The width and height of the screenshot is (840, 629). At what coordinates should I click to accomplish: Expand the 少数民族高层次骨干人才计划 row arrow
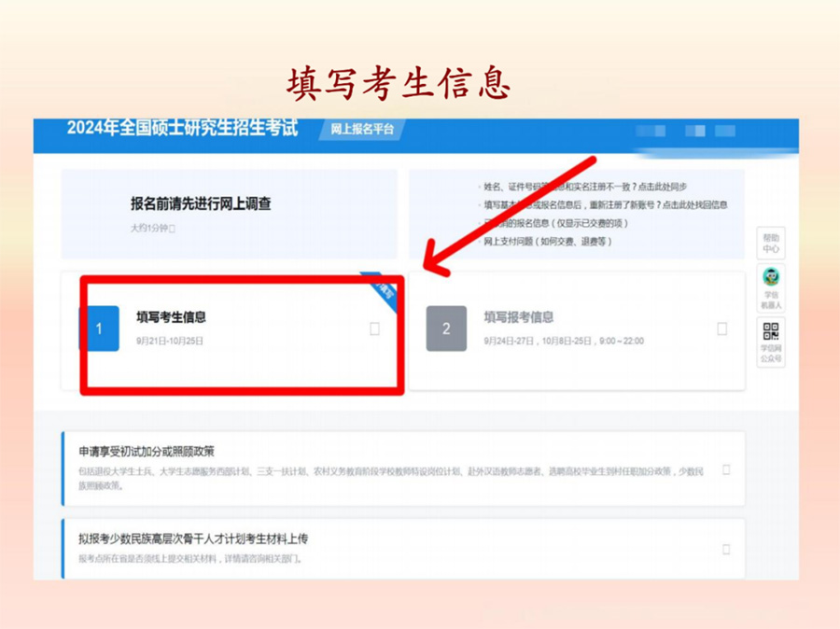[x=726, y=550]
